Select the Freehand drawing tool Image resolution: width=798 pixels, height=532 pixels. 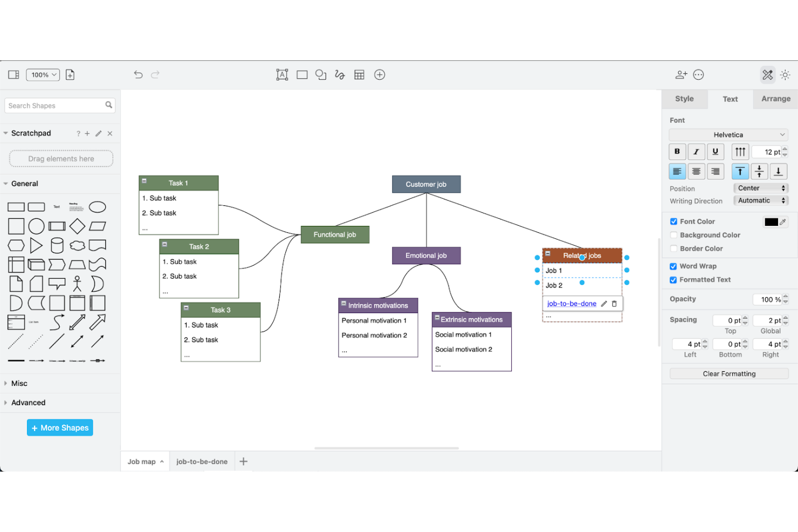click(x=340, y=75)
